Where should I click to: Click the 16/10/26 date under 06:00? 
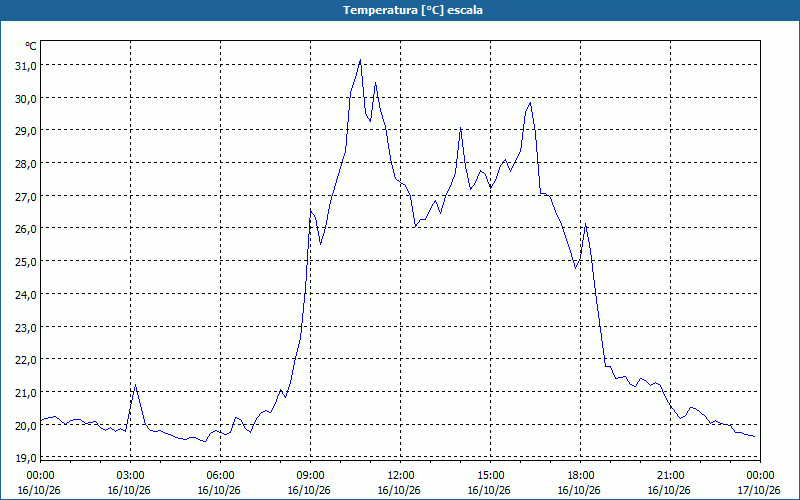pos(219,490)
